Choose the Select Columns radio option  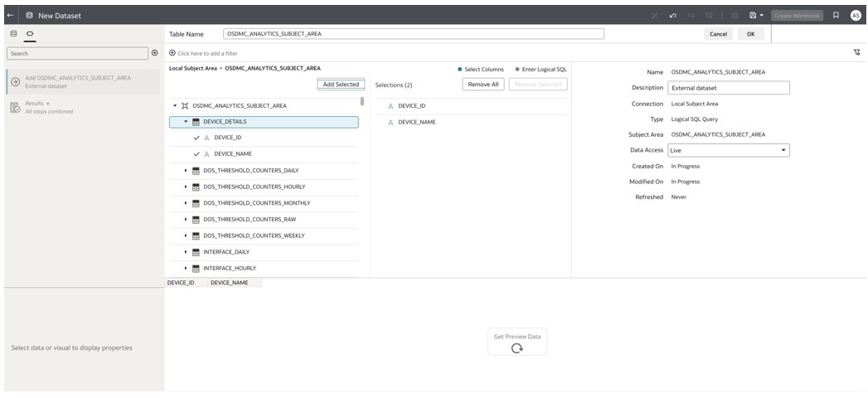(x=481, y=69)
